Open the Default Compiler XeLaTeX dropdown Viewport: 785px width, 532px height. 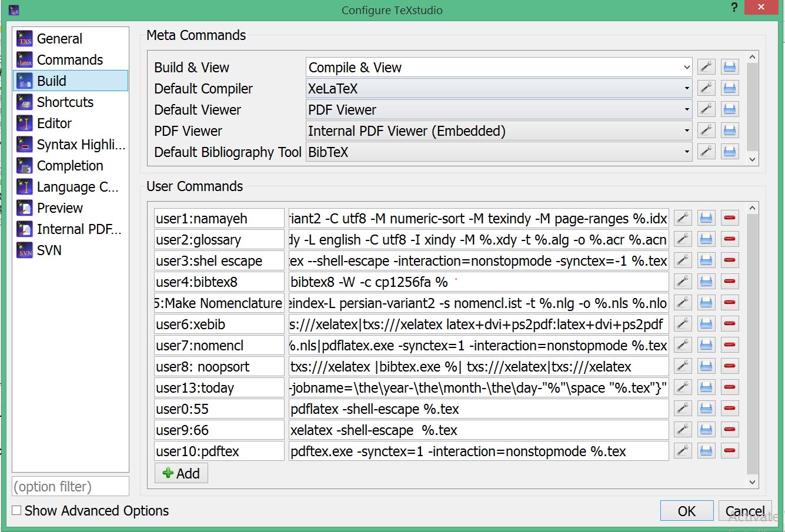499,88
